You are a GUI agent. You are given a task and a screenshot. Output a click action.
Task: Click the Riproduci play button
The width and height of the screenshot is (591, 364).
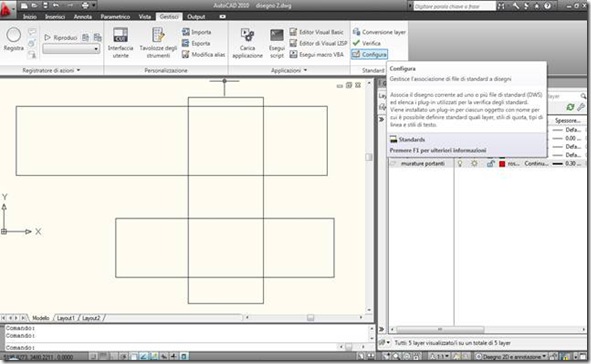[x=61, y=38]
